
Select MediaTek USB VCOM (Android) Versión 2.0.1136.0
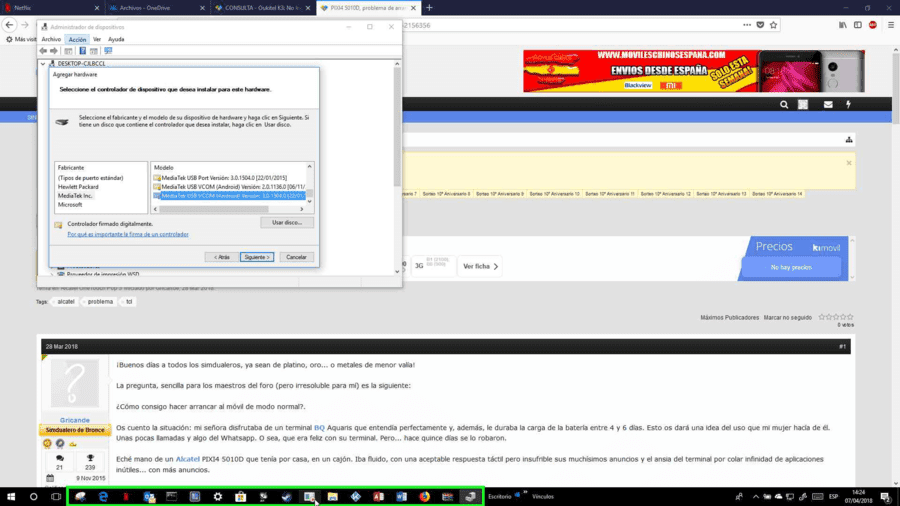click(230, 187)
